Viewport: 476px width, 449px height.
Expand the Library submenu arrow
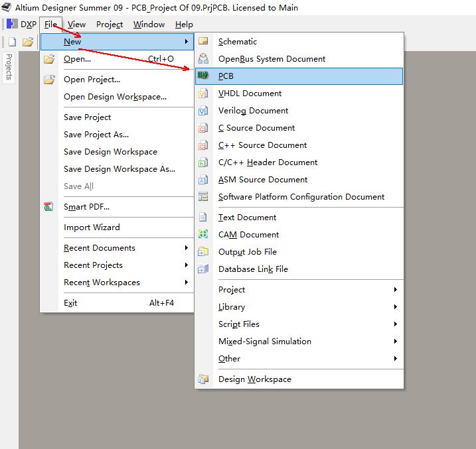click(395, 307)
